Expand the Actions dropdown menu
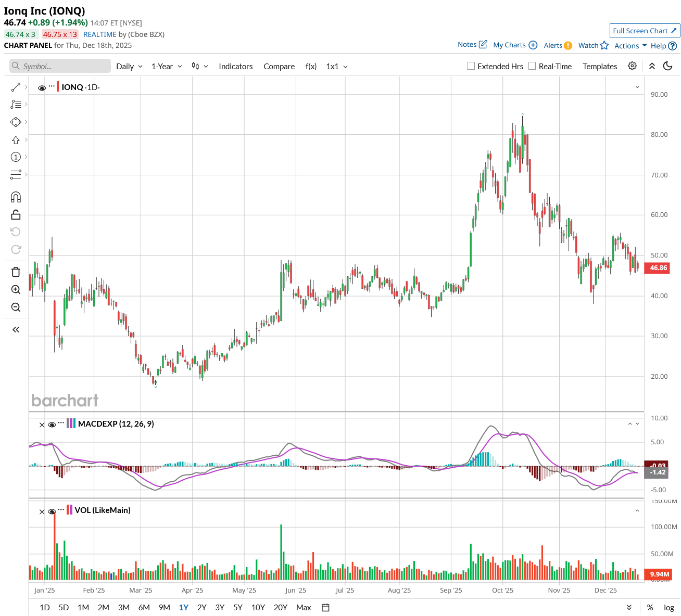Screen dimensions: 681x616 630,46
